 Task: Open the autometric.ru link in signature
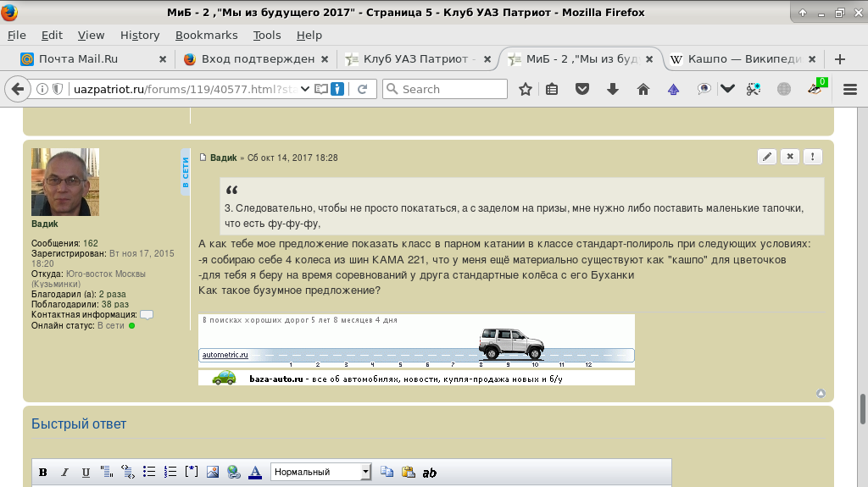[x=225, y=355]
